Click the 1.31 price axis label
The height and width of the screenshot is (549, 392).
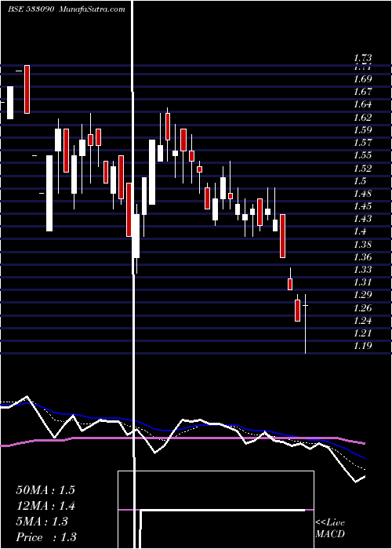(362, 282)
